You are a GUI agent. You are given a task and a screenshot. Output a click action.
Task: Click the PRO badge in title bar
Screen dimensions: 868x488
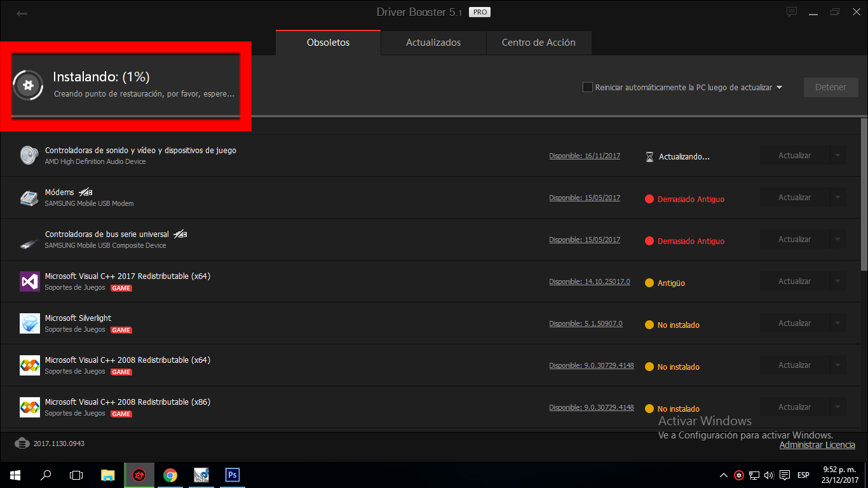[x=479, y=12]
